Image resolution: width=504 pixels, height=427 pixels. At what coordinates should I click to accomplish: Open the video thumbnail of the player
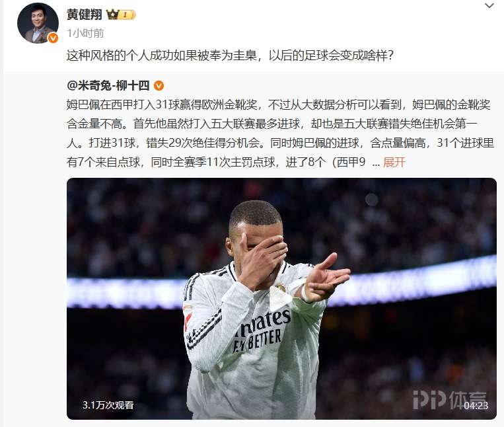(x=281, y=298)
